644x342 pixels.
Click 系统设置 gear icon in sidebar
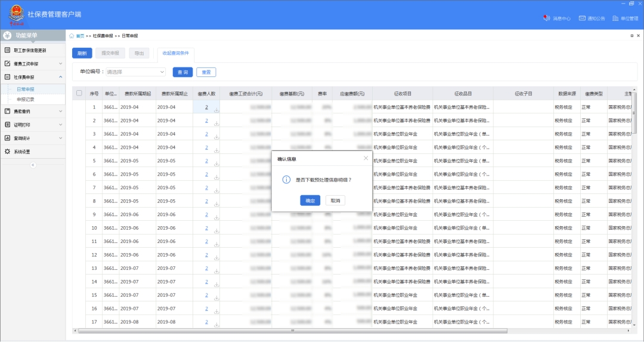click(x=8, y=152)
